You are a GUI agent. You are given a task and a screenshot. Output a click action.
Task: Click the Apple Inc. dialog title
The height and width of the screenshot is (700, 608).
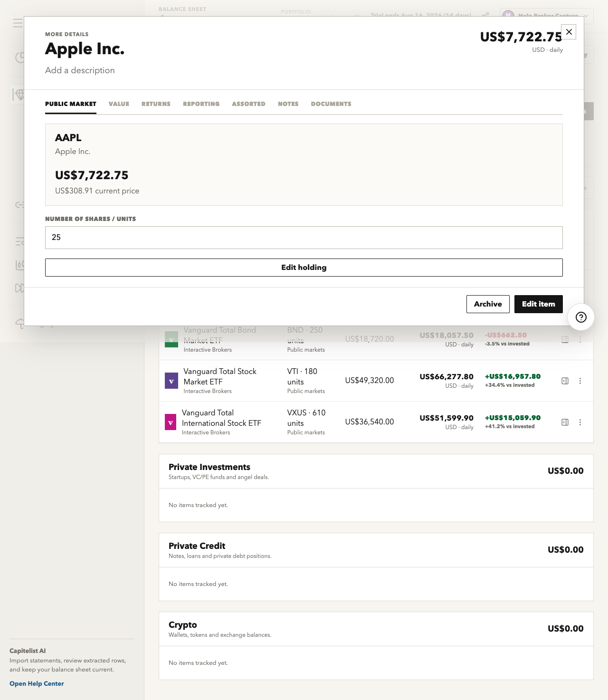tap(85, 49)
